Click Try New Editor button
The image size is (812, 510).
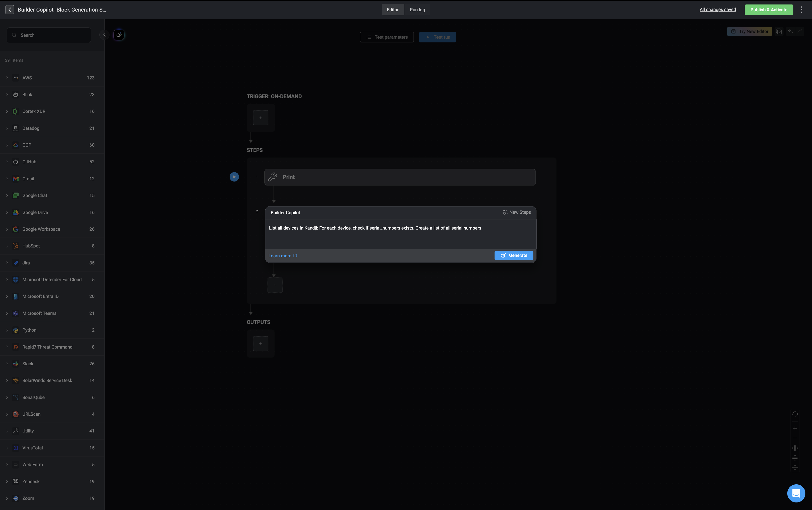(x=749, y=31)
